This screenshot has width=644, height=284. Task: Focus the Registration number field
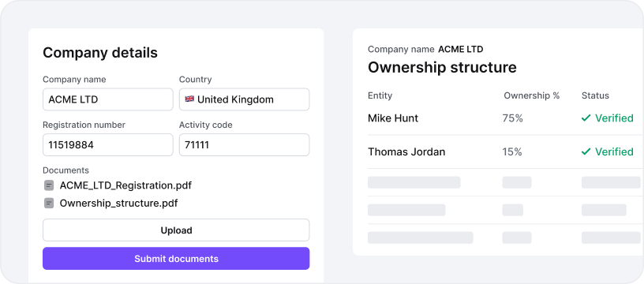[x=108, y=145]
